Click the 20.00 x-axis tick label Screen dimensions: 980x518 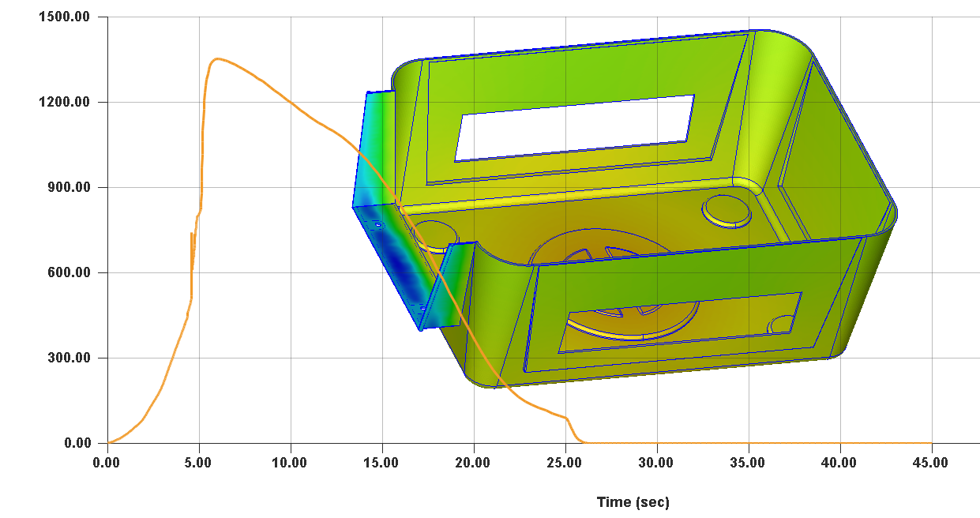474,463
